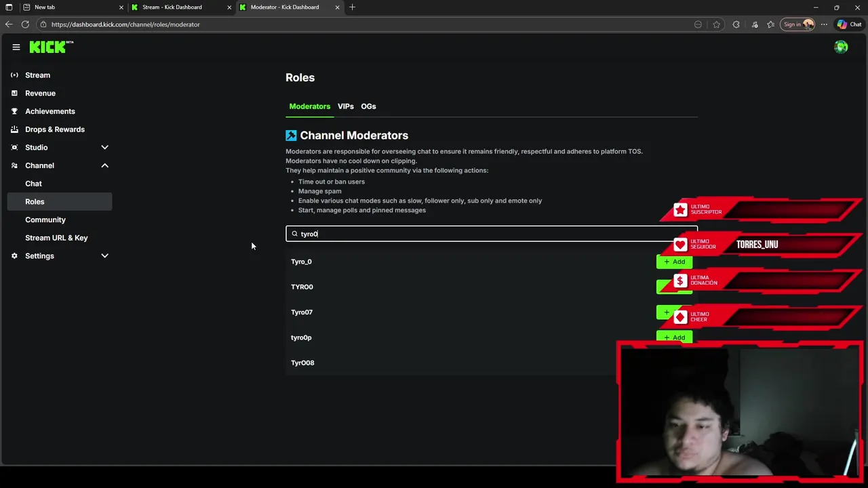This screenshot has height=488, width=868.
Task: Select the tyro0p username result
Action: pyautogui.click(x=301, y=338)
